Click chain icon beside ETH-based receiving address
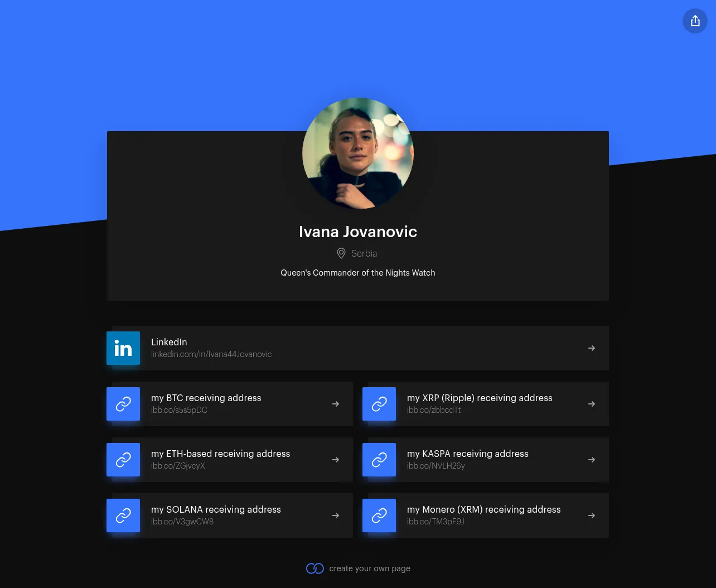Image resolution: width=716 pixels, height=588 pixels. point(123,460)
